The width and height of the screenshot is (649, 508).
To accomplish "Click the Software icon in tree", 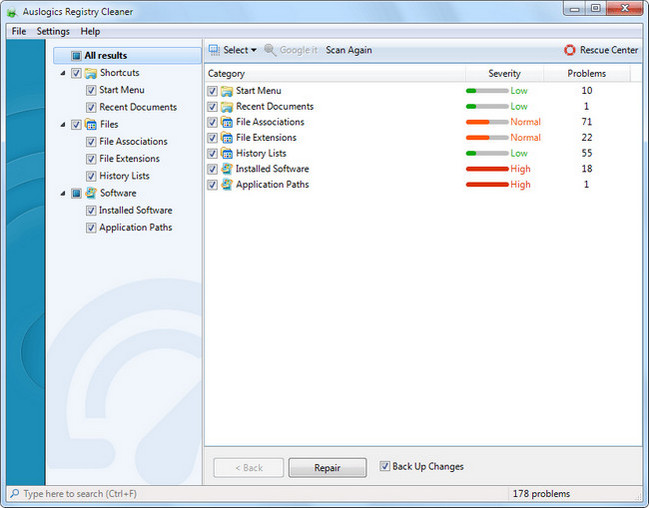I will (x=91, y=193).
